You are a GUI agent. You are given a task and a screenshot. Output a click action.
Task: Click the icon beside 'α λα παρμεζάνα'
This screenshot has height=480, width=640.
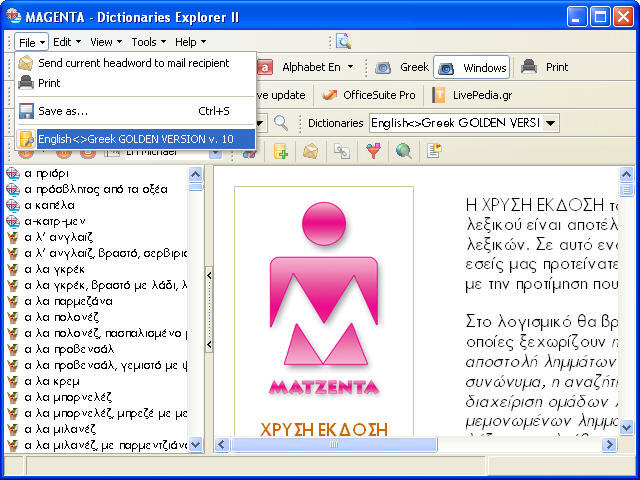[13, 301]
